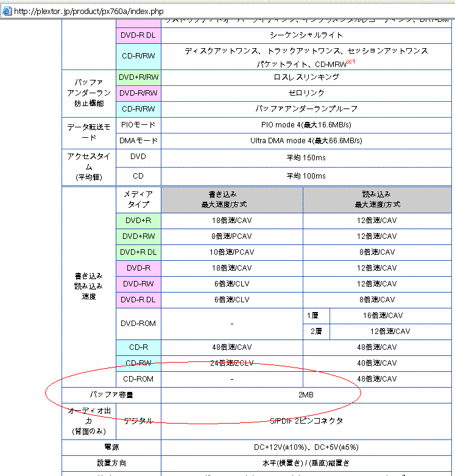Select the DMAモード row label
The height and width of the screenshot is (476, 455).
pos(138,141)
